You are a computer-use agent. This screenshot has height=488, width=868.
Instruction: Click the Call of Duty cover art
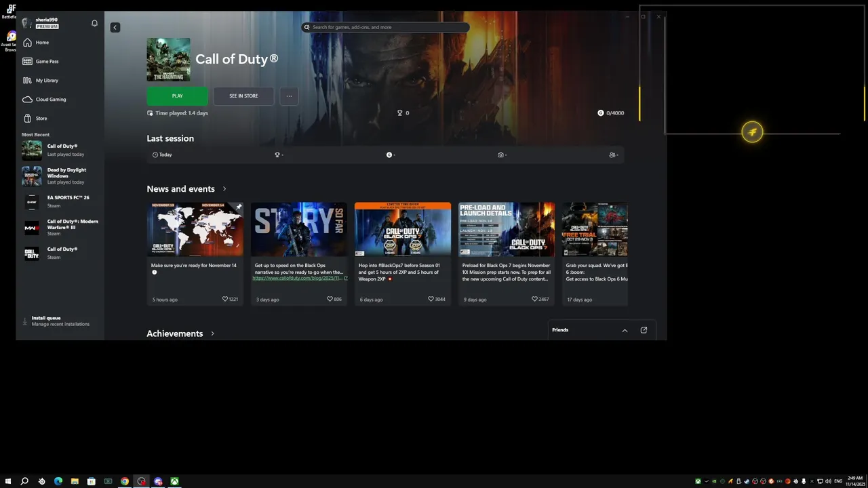pyautogui.click(x=168, y=60)
